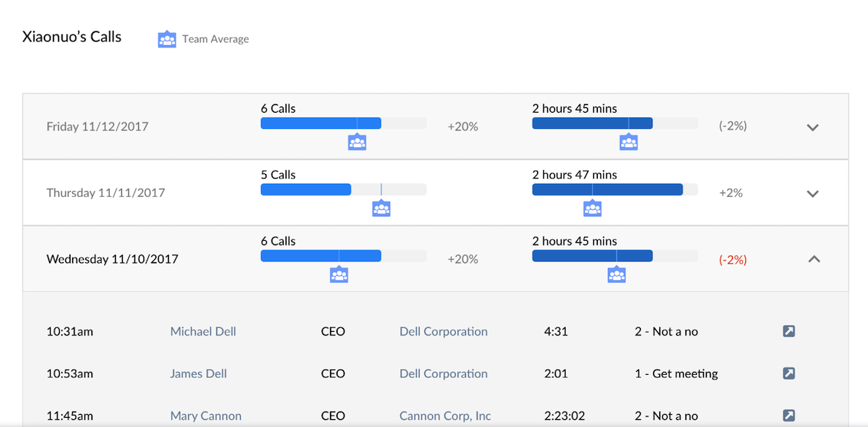Open James Dell contact link
The image size is (868, 427).
point(198,374)
